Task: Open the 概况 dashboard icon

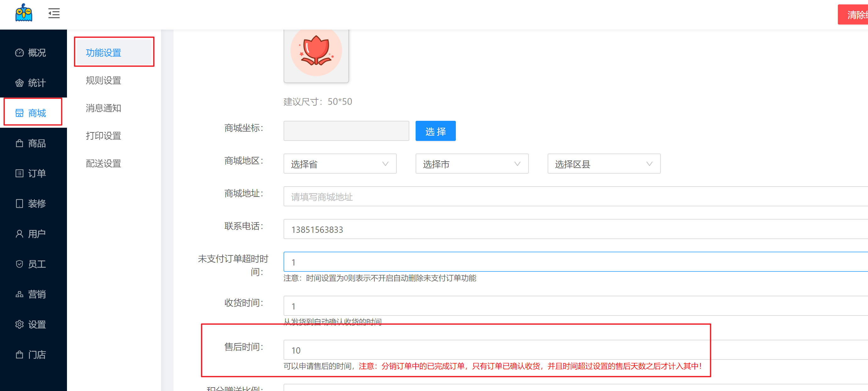Action: [19, 53]
